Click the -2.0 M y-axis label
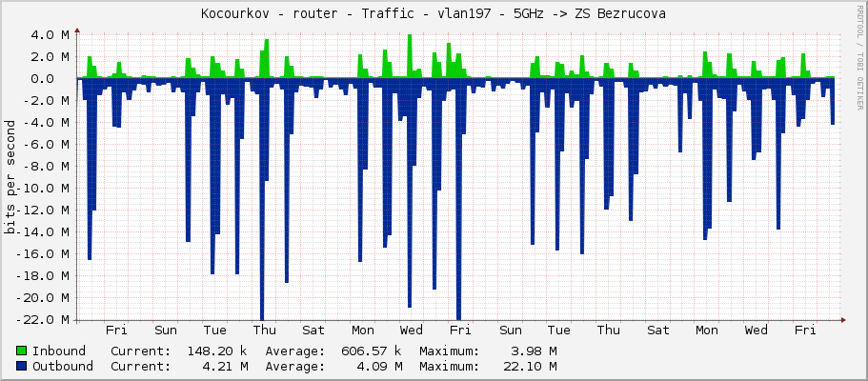The image size is (868, 381). (47, 100)
